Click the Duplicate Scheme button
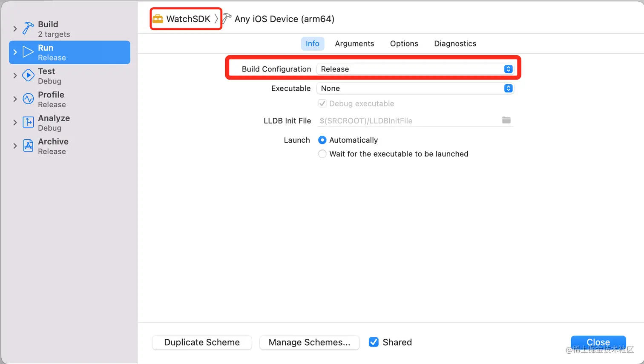 click(x=202, y=342)
